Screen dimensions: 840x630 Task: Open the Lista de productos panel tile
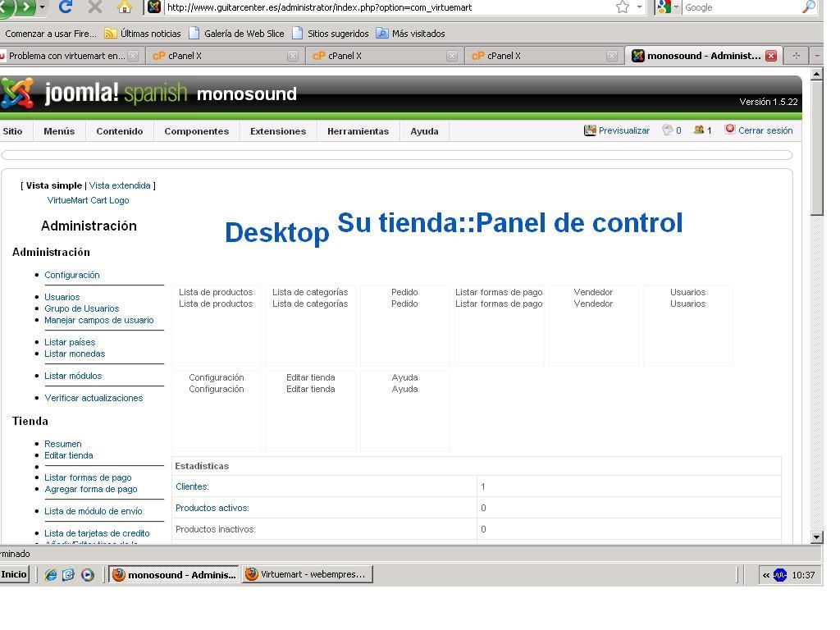[x=216, y=325]
